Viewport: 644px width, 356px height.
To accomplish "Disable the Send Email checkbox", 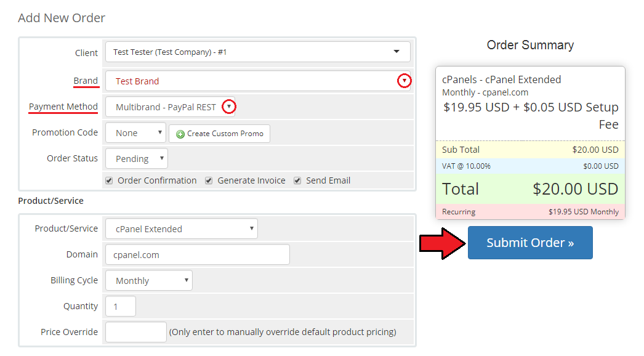I will coord(297,180).
